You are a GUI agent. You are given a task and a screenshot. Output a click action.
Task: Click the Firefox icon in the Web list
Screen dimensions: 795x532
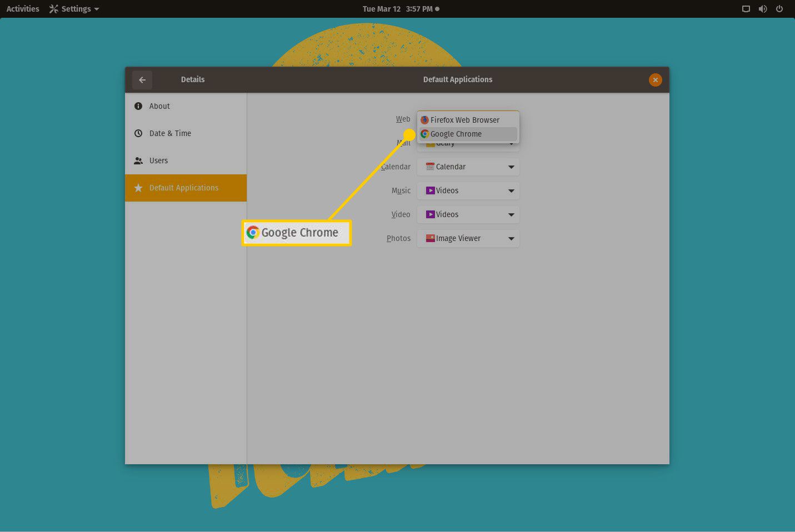click(424, 120)
